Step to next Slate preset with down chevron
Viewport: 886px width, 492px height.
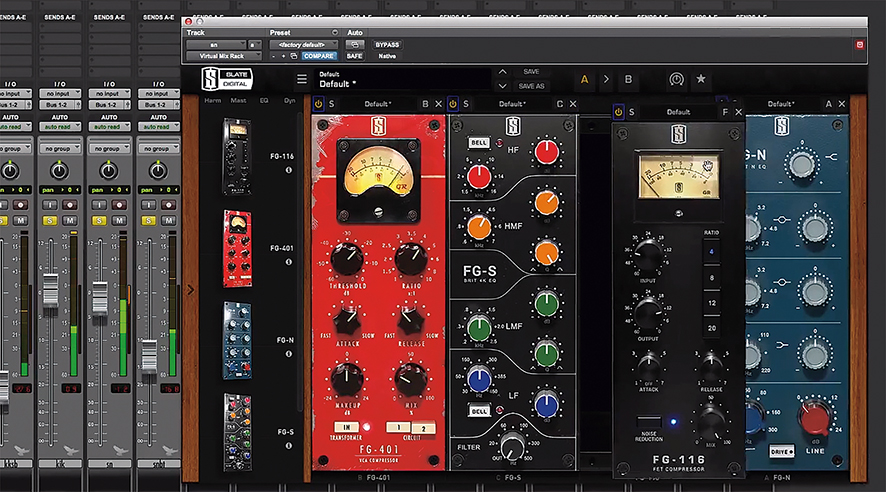tap(502, 86)
